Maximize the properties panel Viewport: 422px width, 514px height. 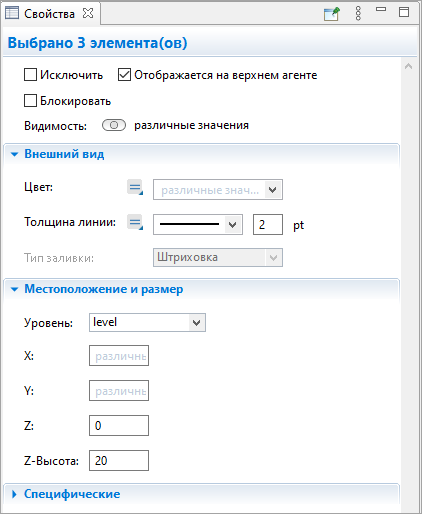click(404, 12)
